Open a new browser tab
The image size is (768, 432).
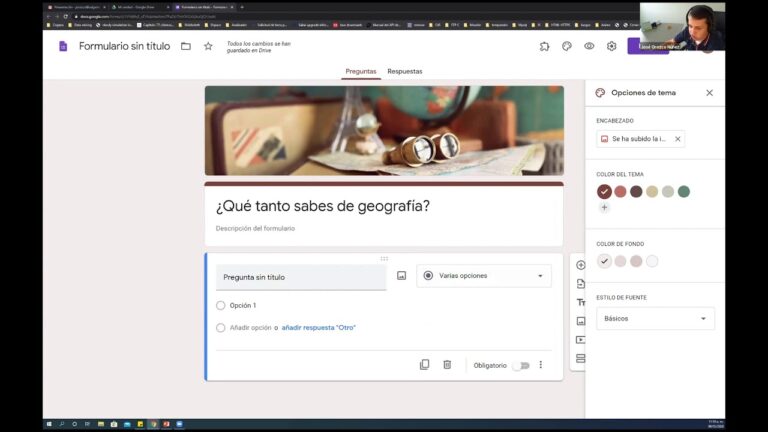(x=242, y=7)
